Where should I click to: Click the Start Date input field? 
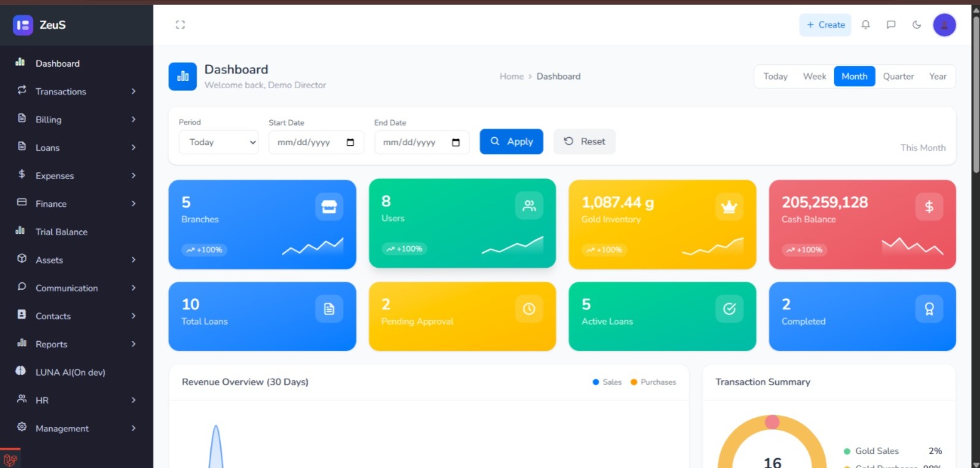click(316, 142)
